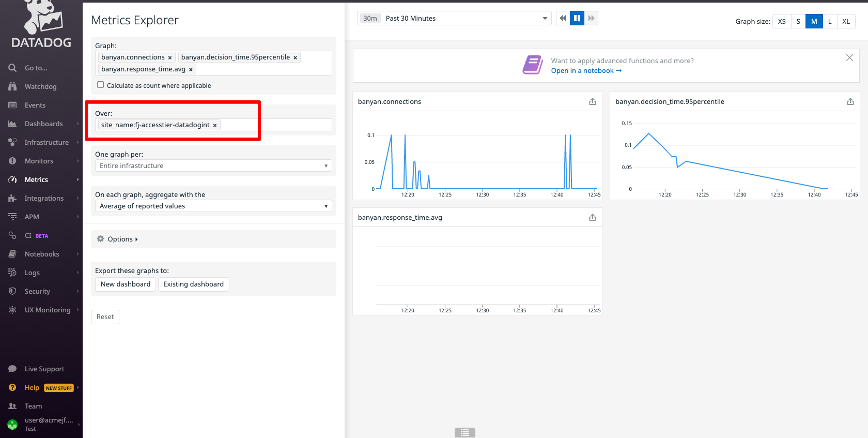The height and width of the screenshot is (438, 868).
Task: Open the Past 30 Minutes time dropdown
Action: coord(454,18)
